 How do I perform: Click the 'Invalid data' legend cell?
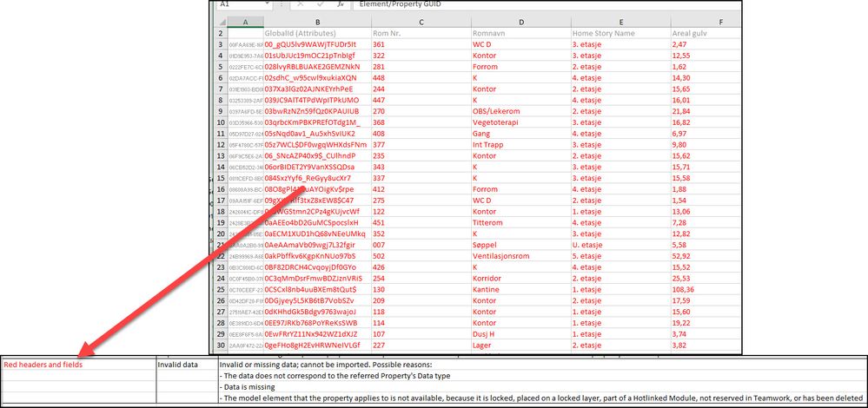(187, 365)
